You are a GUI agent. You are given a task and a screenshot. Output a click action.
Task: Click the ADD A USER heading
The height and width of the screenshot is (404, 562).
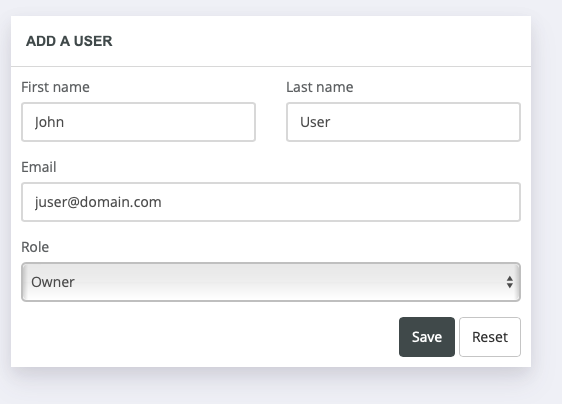click(69, 41)
